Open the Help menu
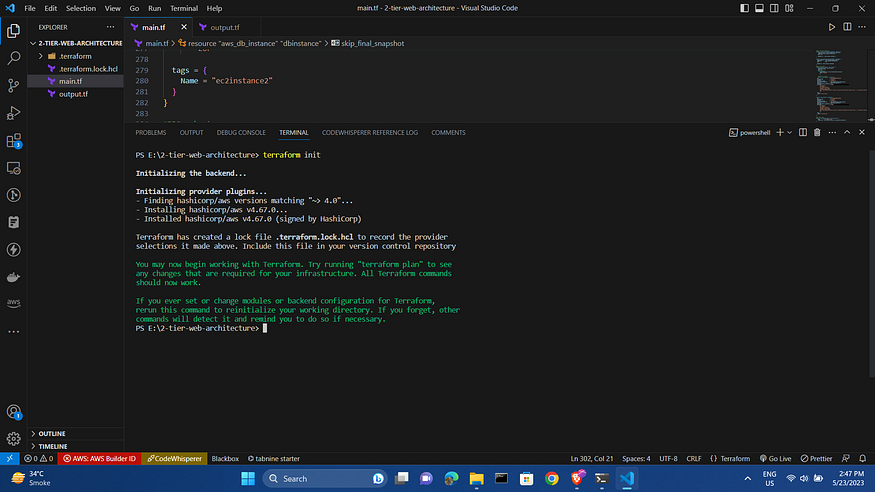This screenshot has width=875, height=492. 214,8
